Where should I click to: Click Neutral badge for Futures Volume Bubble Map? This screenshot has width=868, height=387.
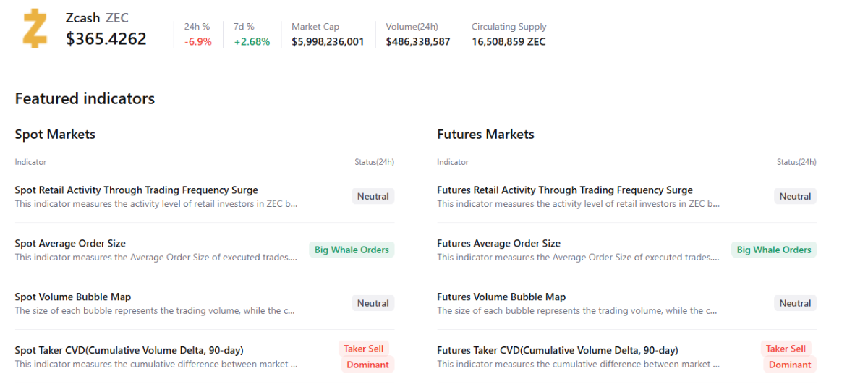coord(795,303)
